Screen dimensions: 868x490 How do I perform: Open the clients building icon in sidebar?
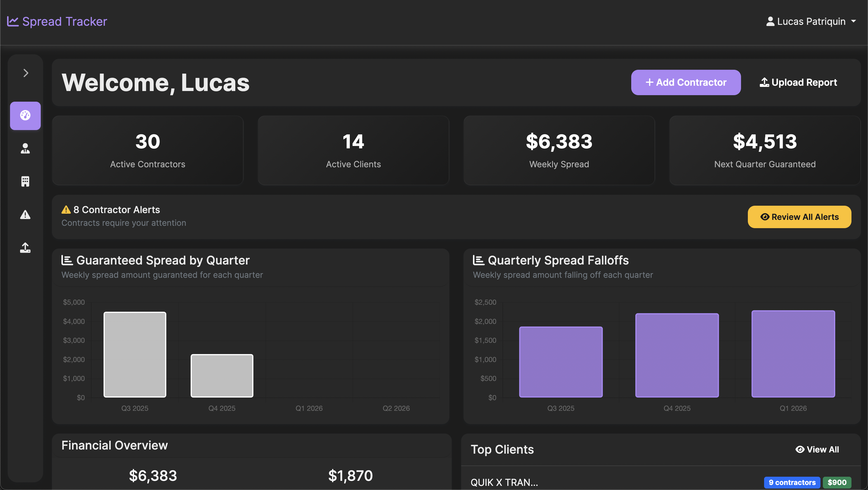point(25,181)
